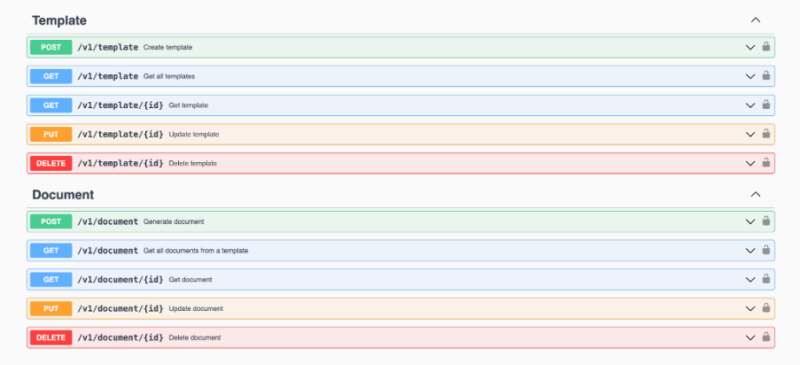Click /v1/template/{id} path beside Delete template
This screenshot has width=800, height=365.
click(120, 164)
